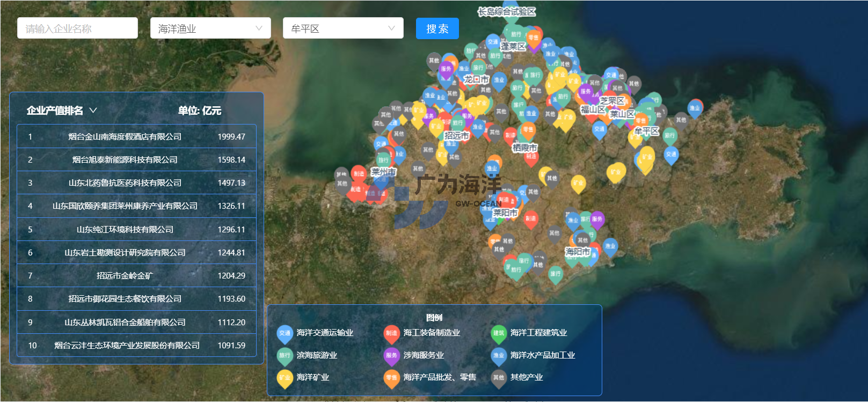The image size is (868, 402).
Task: Open the 牟平区 district dropdown
Action: tap(343, 28)
